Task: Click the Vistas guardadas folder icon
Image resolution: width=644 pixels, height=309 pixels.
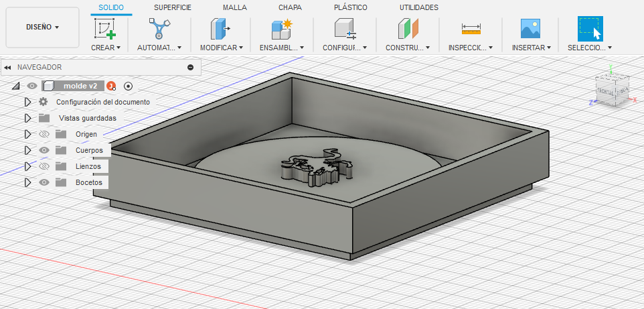Action: coord(44,118)
